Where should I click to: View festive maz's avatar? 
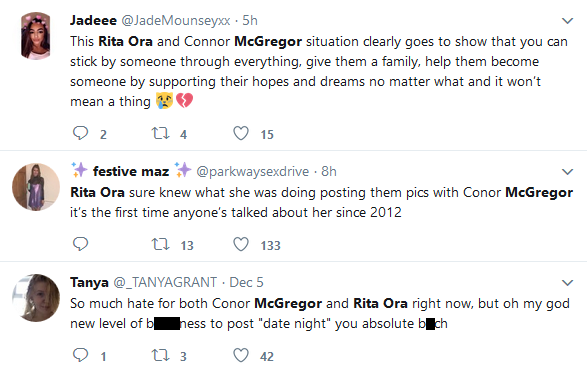coord(36,187)
